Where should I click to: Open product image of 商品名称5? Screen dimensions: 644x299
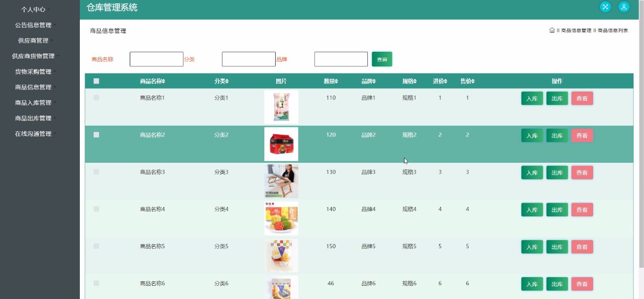[281, 255]
